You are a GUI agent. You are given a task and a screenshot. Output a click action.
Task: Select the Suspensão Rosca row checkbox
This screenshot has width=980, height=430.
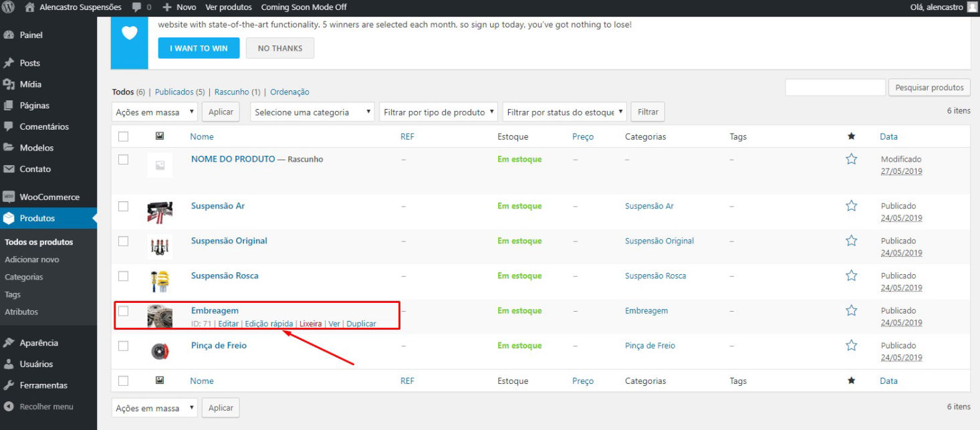123,276
